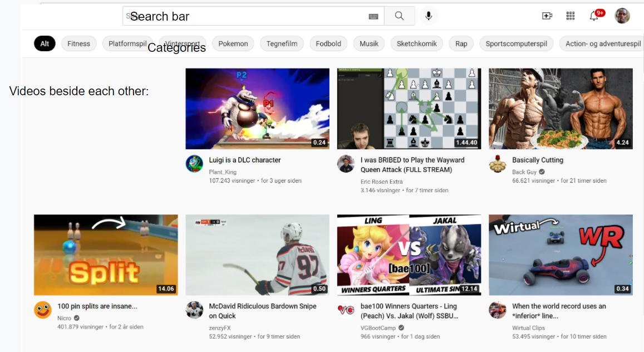This screenshot has width=644, height=352.
Task: Open the create video icon
Action: coord(547,16)
